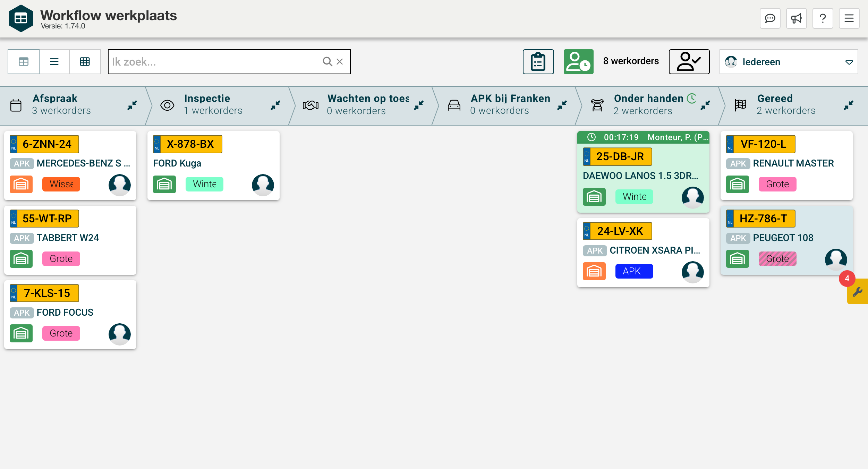This screenshot has width=868, height=469.
Task: Open the Iedereen user dropdown
Action: coord(788,62)
